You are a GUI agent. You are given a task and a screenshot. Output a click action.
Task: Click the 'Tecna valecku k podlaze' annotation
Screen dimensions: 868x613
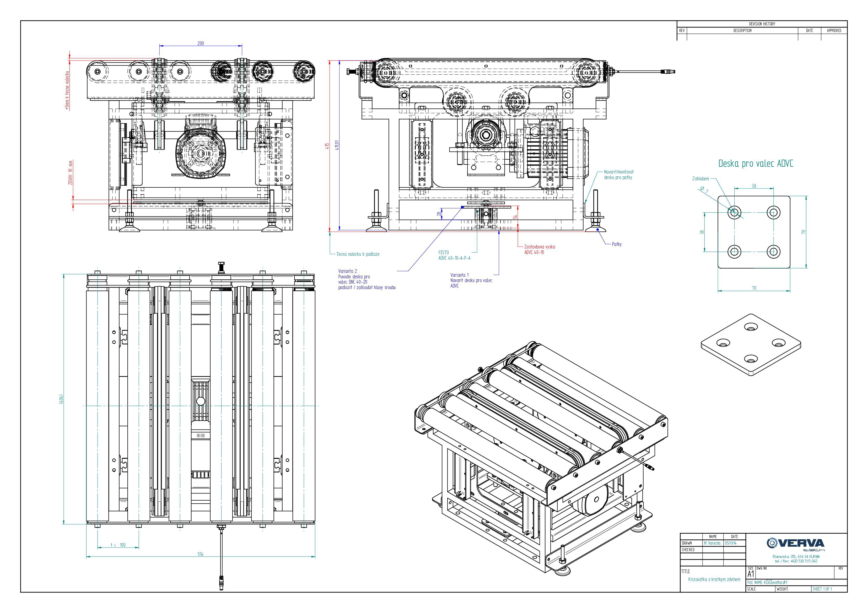(x=358, y=254)
